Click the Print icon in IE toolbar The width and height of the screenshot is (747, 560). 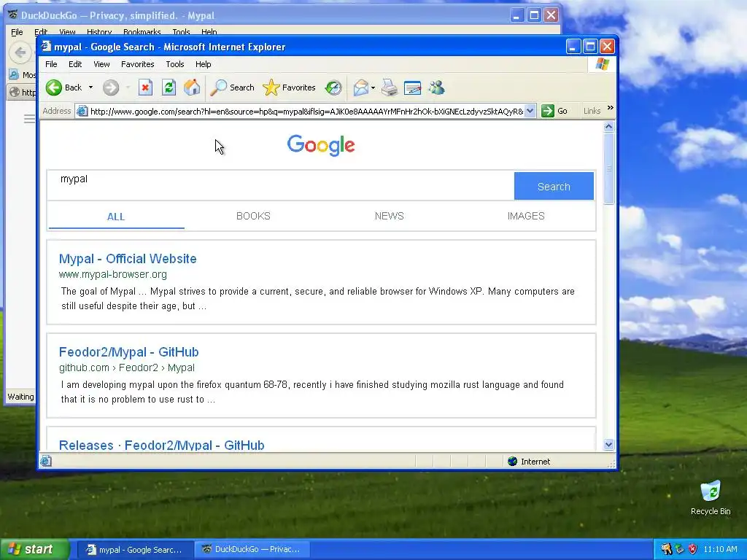[x=390, y=87]
